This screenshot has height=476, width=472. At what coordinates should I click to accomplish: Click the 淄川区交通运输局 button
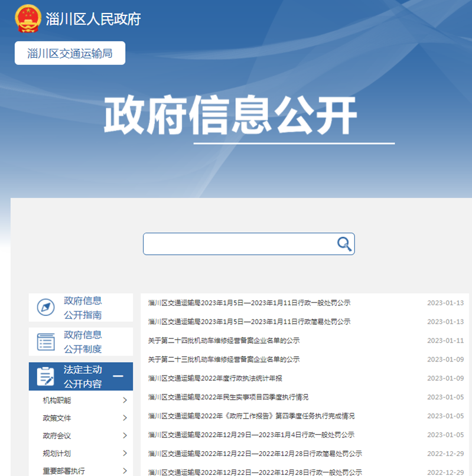pyautogui.click(x=70, y=53)
